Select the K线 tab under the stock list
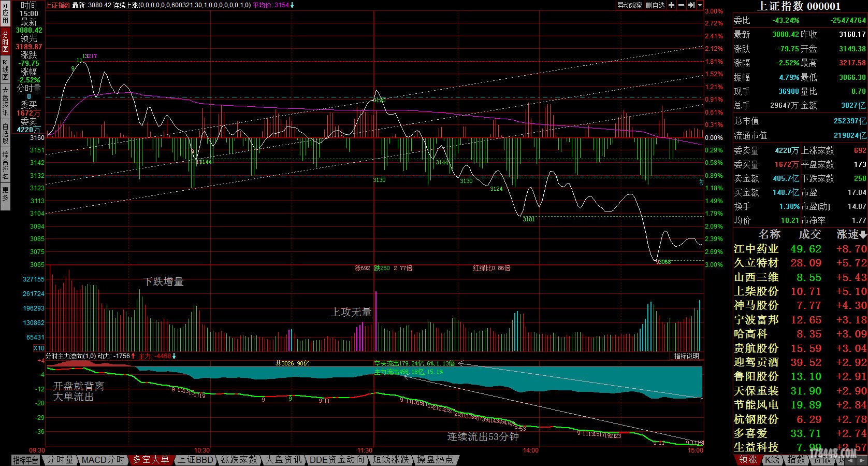Screen dimensions: 868x466 point(772,460)
